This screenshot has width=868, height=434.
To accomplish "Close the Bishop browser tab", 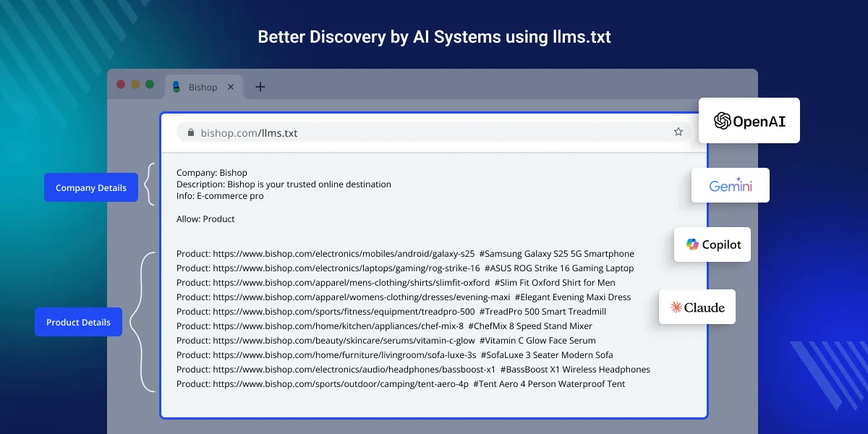I will click(x=231, y=87).
